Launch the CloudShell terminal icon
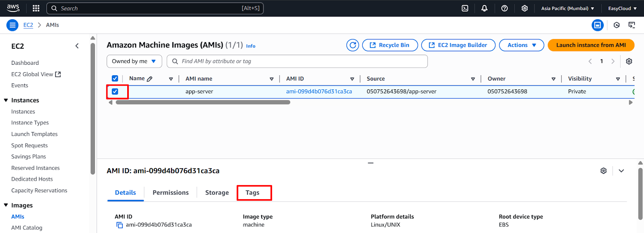644x233 pixels. (x=465, y=8)
